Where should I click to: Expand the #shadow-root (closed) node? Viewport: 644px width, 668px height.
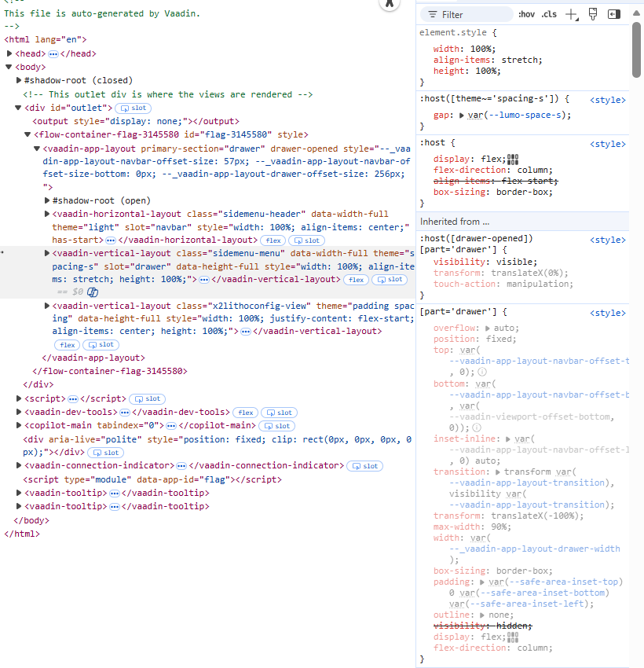19,80
